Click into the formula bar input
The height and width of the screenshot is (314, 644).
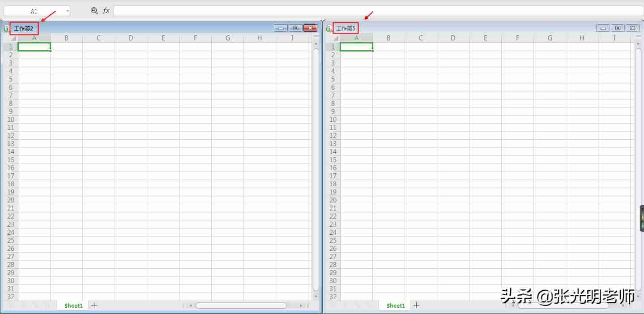378,11
